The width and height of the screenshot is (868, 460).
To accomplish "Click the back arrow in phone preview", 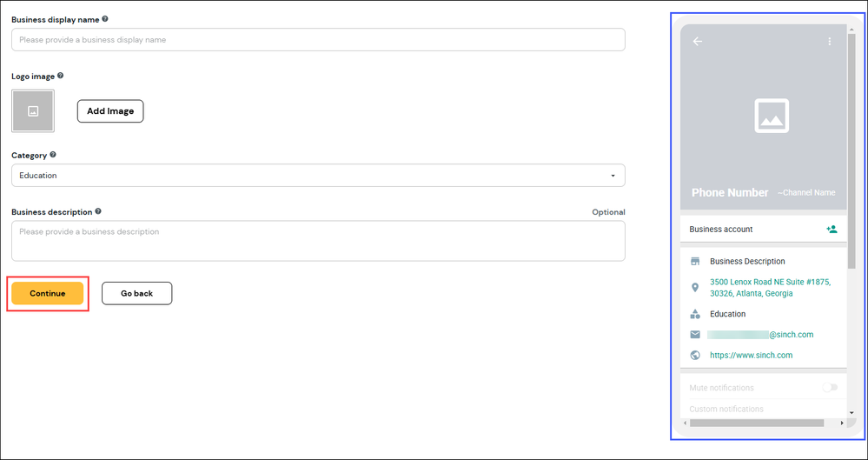I will point(698,42).
